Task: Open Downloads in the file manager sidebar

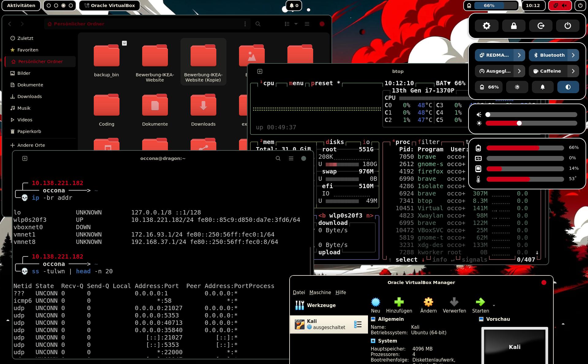Action: point(29,97)
